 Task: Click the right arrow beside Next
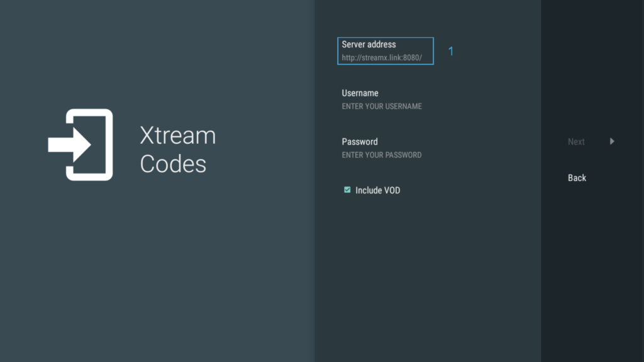point(612,142)
